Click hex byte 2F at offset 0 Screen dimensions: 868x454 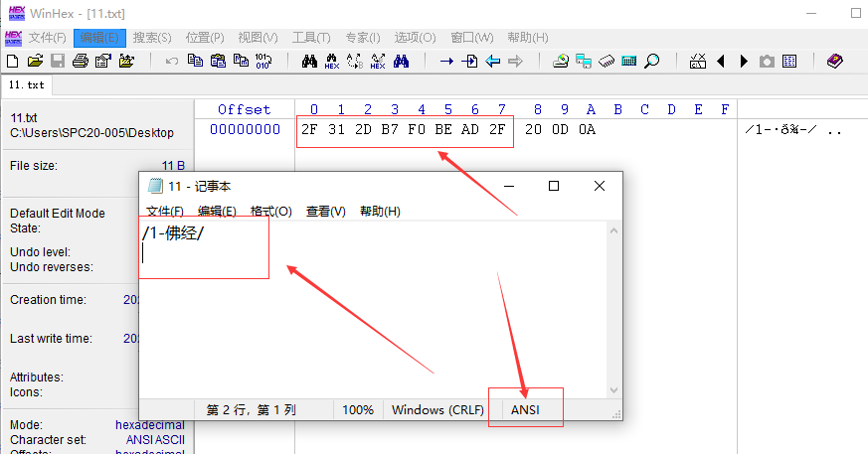309,129
